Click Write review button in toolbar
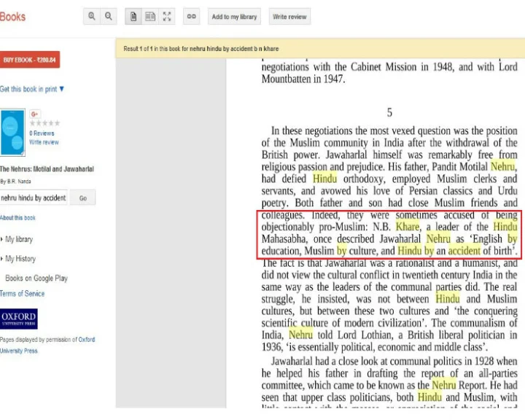Viewport: 525px width, 420px height. click(289, 17)
